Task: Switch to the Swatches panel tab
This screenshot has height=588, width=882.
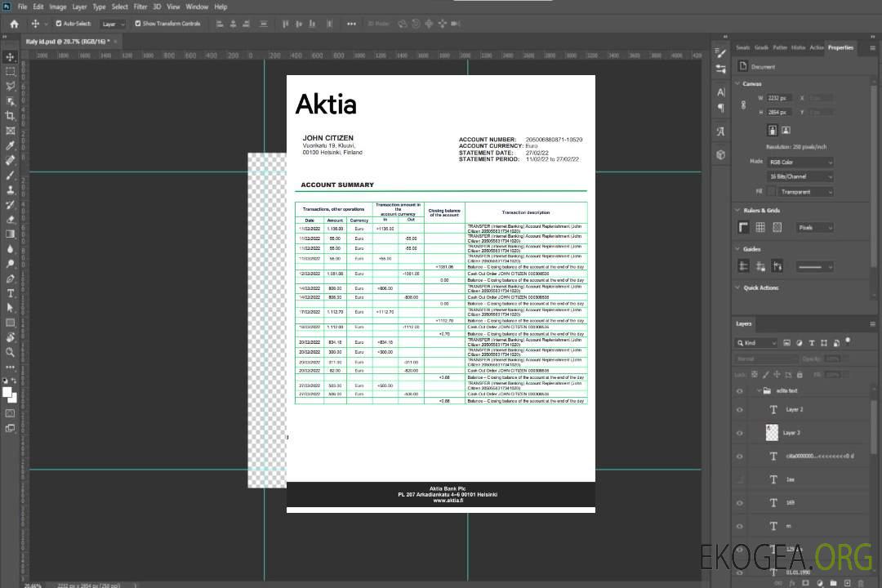Action: (x=742, y=47)
